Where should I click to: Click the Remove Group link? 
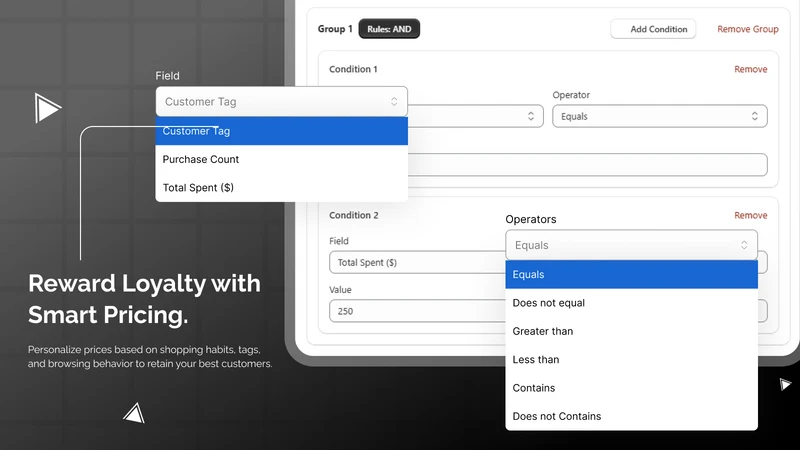747,29
